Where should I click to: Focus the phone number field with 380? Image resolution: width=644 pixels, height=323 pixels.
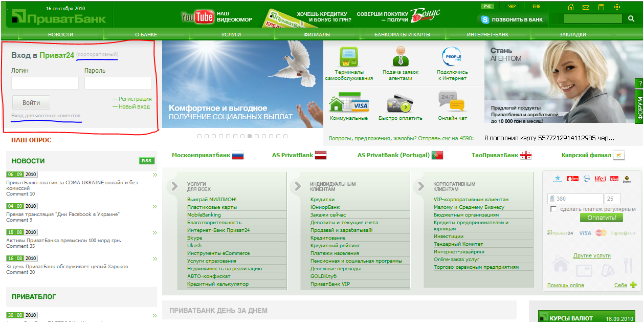coord(574,199)
